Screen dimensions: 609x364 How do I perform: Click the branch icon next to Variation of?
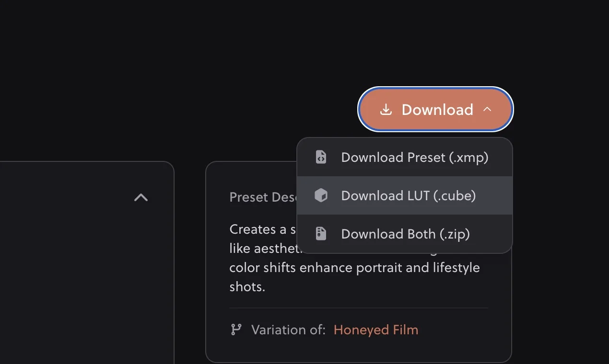click(236, 330)
